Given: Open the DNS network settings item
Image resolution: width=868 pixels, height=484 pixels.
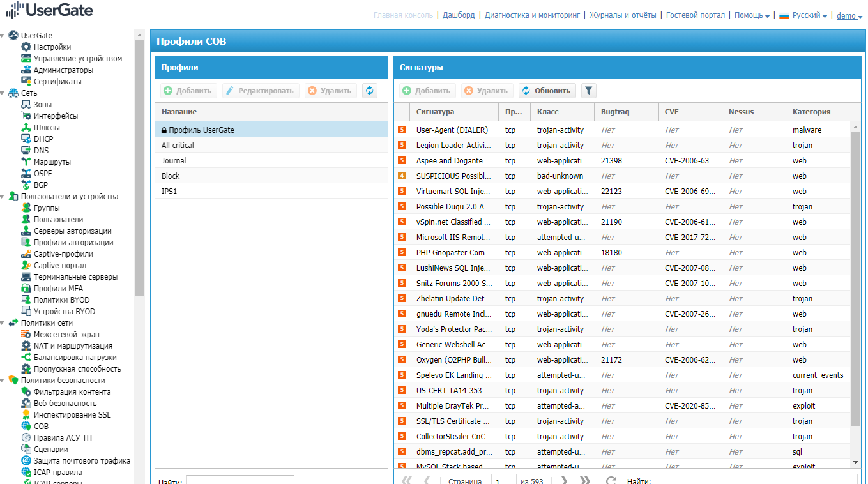Looking at the screenshot, I should [x=41, y=151].
